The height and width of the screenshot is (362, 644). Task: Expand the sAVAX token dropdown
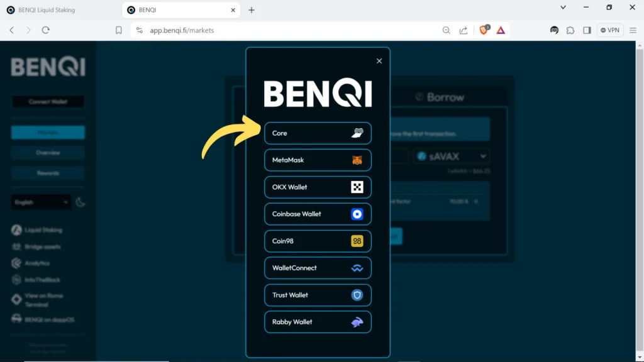(x=451, y=156)
